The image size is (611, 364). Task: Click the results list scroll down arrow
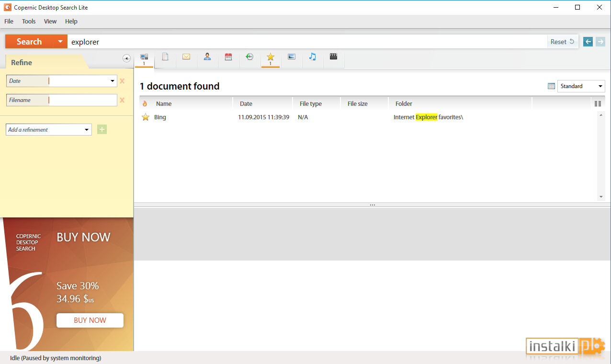tap(601, 196)
